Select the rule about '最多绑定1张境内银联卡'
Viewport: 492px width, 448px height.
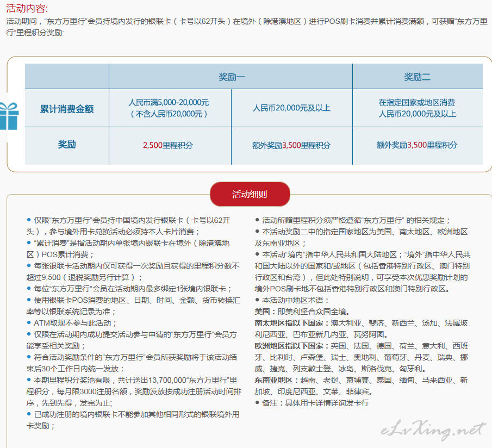[x=129, y=289]
